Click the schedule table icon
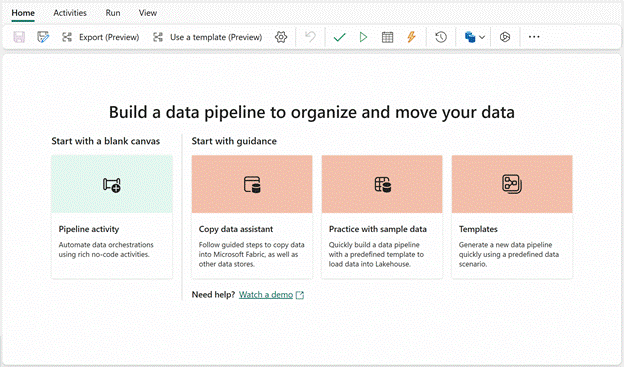This screenshot has height=367, width=624. point(387,37)
